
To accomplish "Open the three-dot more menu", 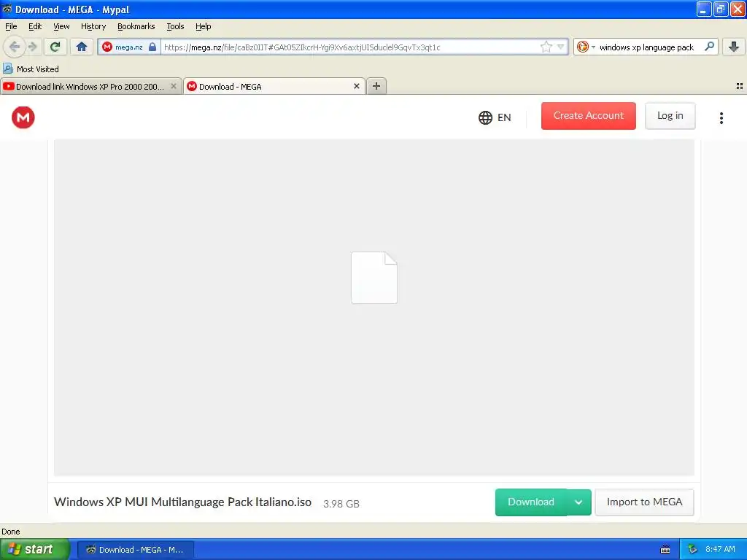I will pos(721,118).
